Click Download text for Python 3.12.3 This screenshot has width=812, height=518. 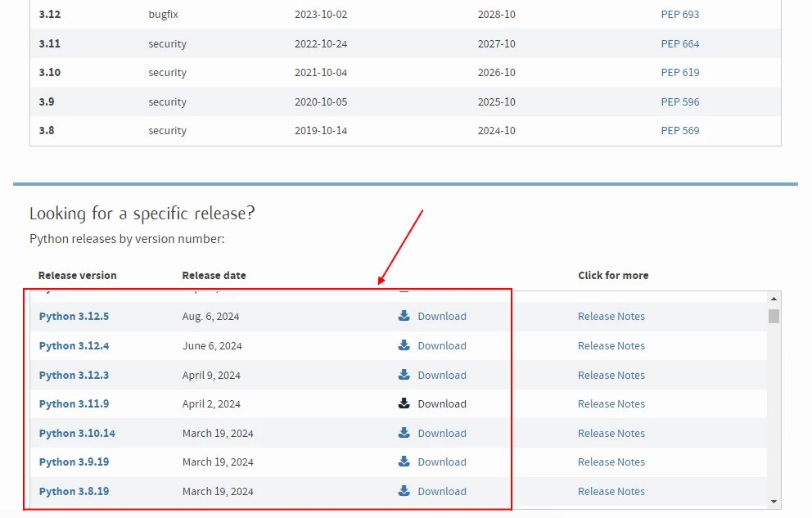(442, 375)
